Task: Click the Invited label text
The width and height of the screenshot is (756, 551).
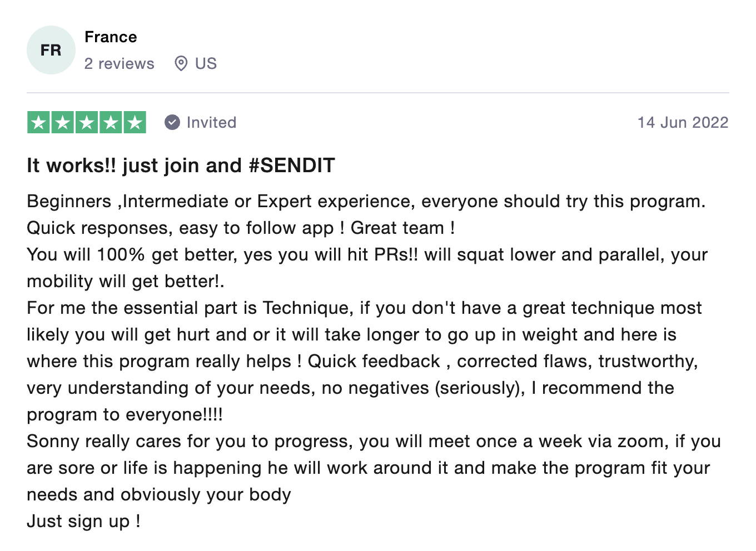Action: 211,122
